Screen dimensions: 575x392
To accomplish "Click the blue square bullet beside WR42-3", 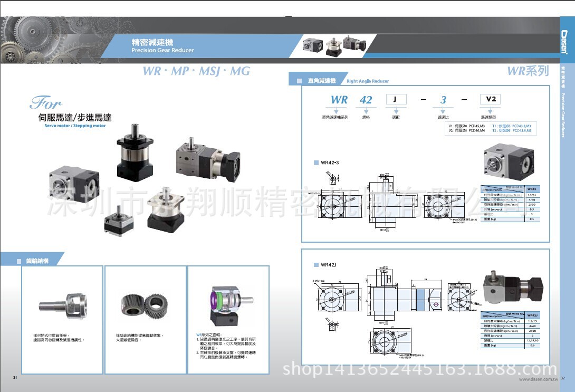I will [x=317, y=162].
